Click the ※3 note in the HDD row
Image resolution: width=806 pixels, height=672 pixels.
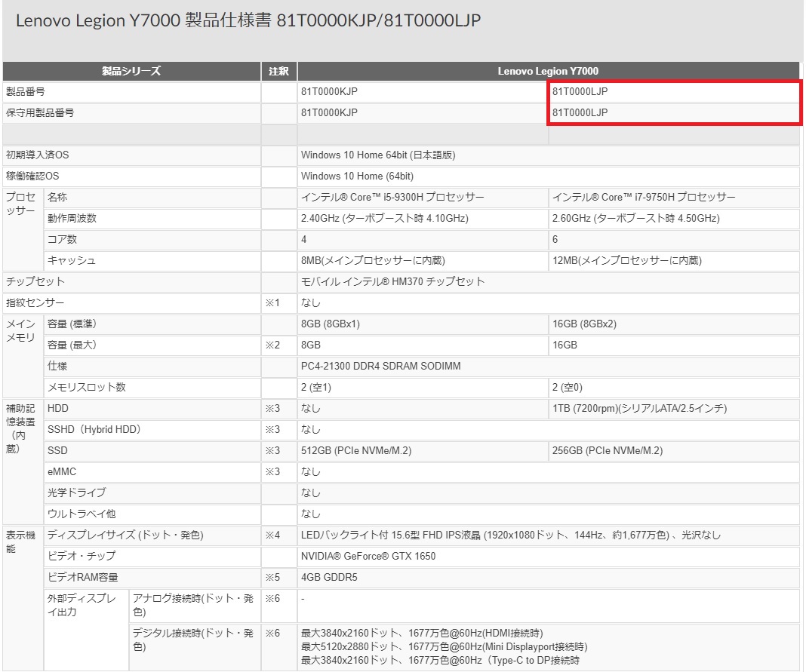[272, 409]
